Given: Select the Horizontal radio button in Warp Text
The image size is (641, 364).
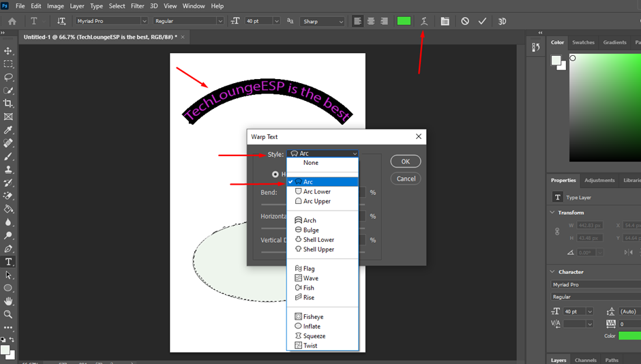Looking at the screenshot, I should tap(275, 175).
